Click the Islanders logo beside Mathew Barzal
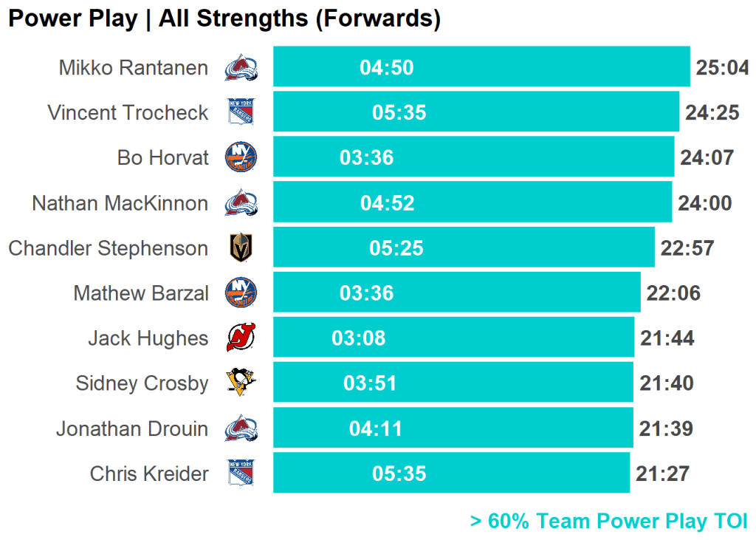Image resolution: width=756 pixels, height=540 pixels. (241, 293)
